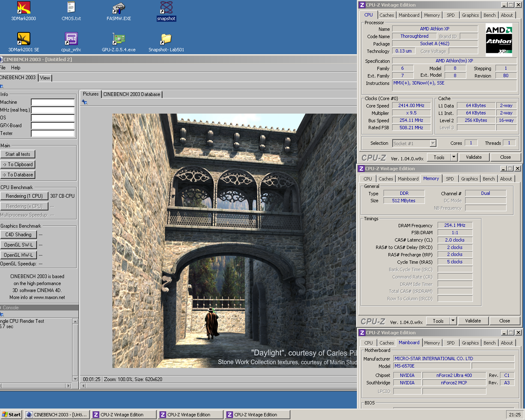The image size is (525, 420).
Task: Open the Graphics tab in top CPU-Z window
Action: (470, 15)
